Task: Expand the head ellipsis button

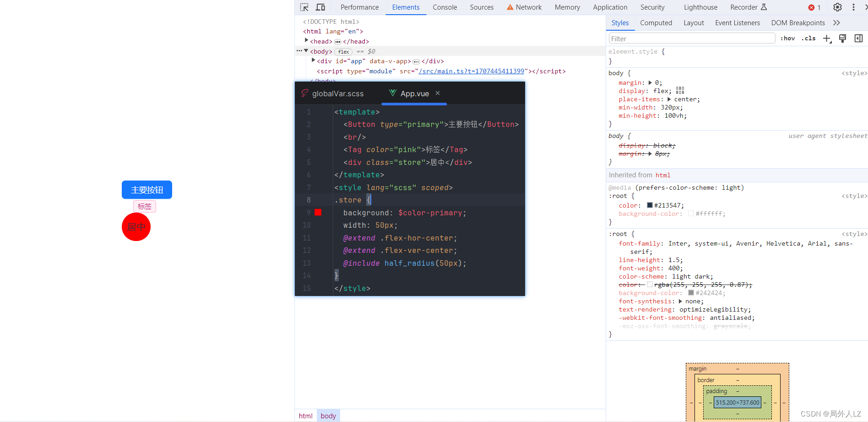Action: [338, 42]
